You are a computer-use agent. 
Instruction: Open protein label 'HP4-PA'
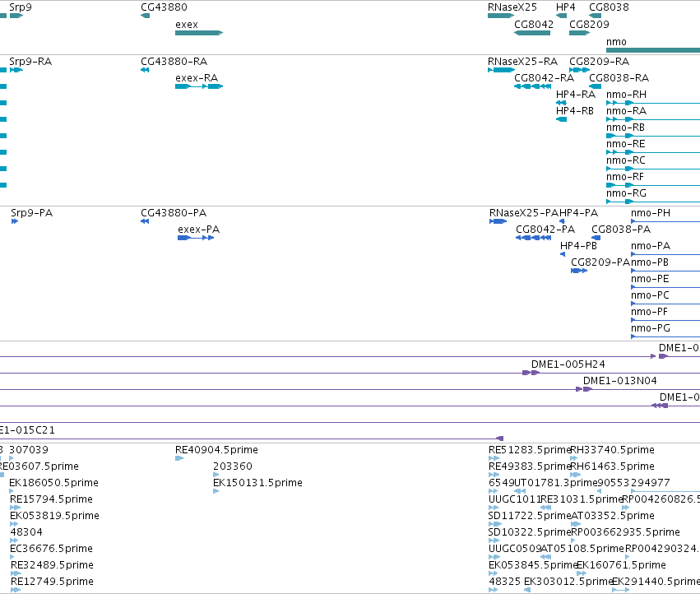coord(579,213)
